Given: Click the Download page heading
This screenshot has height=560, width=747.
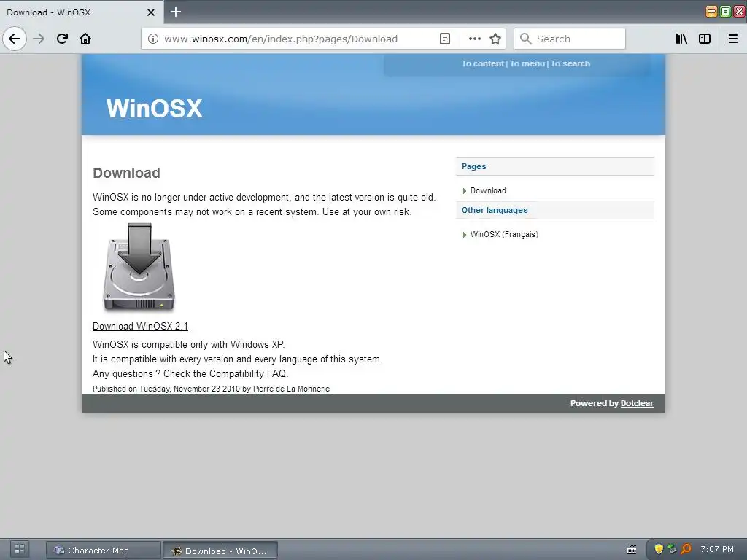Looking at the screenshot, I should tap(126, 173).
